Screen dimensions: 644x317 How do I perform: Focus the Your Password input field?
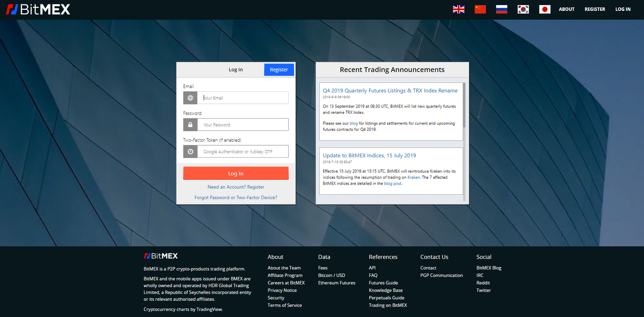[243, 125]
